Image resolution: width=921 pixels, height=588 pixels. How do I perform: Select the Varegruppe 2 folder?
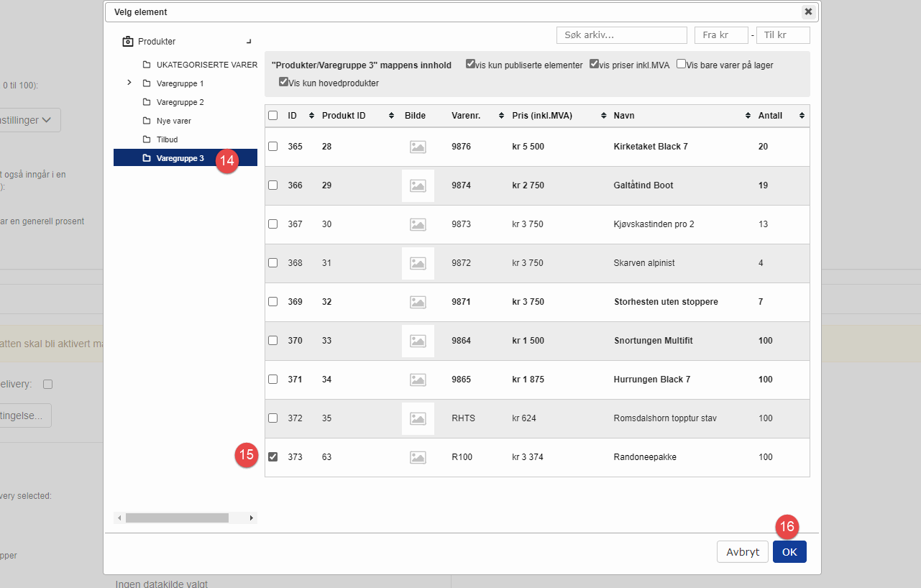[x=180, y=102]
